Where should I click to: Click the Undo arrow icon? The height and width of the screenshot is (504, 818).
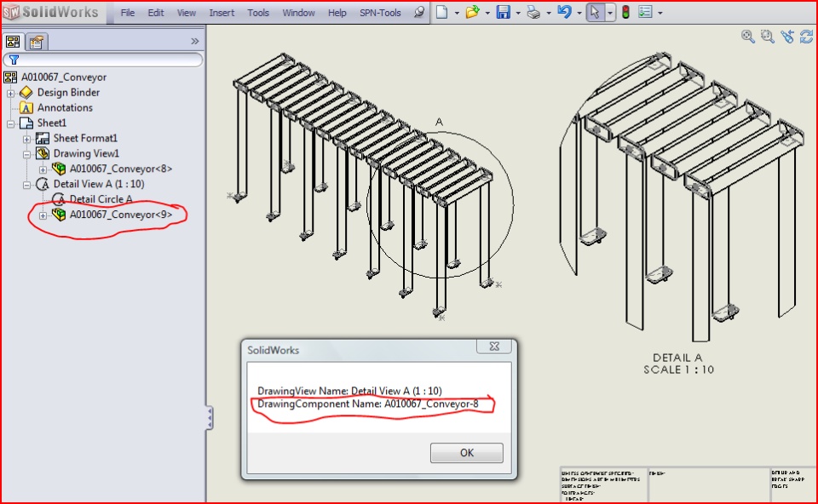click(x=564, y=12)
